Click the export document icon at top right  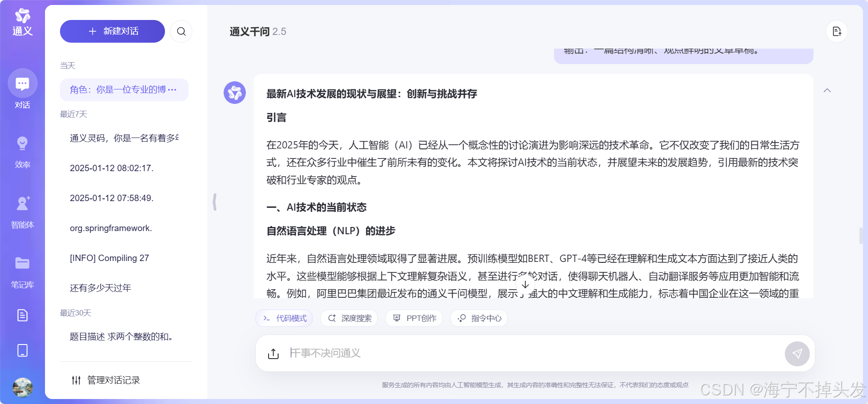(x=837, y=31)
